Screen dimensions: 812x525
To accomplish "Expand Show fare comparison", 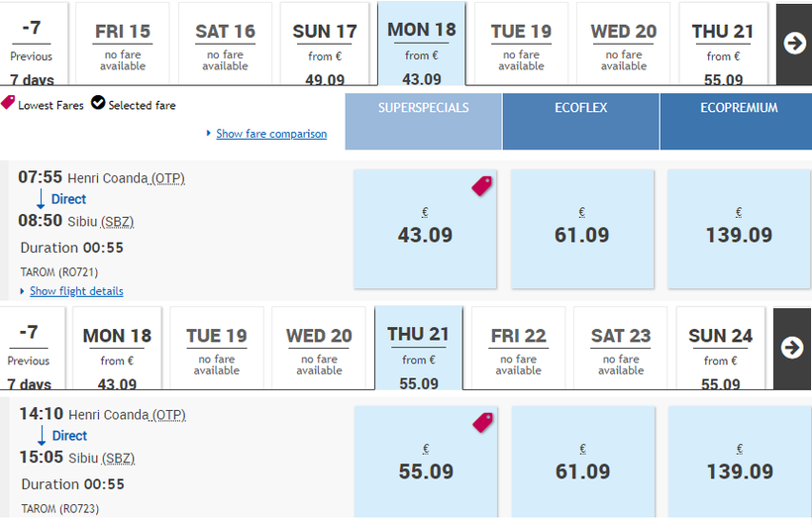I will [271, 134].
